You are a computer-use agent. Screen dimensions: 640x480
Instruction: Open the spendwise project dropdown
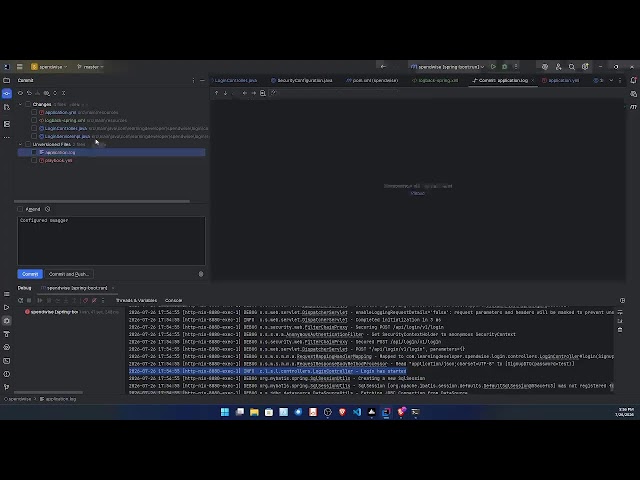(49, 67)
